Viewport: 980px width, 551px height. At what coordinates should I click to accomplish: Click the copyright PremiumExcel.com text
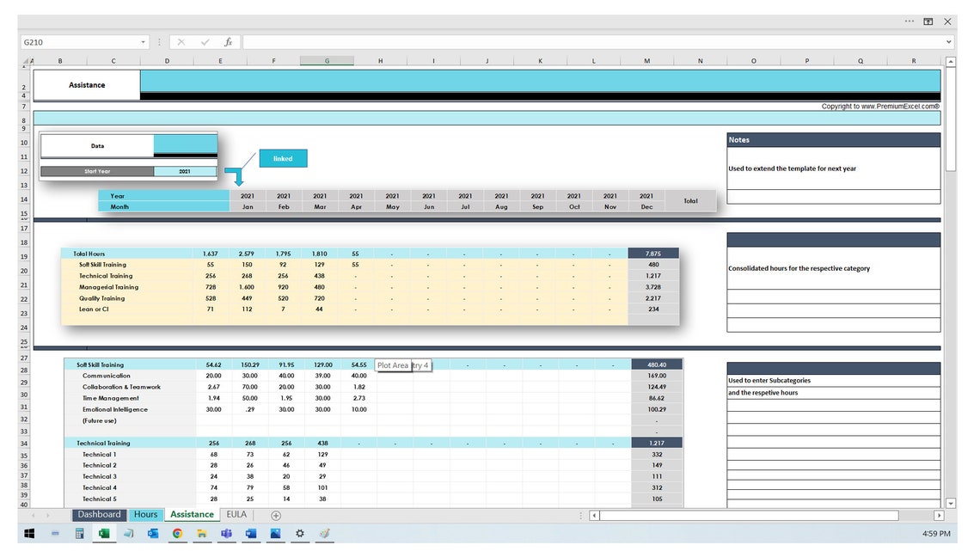(x=880, y=107)
